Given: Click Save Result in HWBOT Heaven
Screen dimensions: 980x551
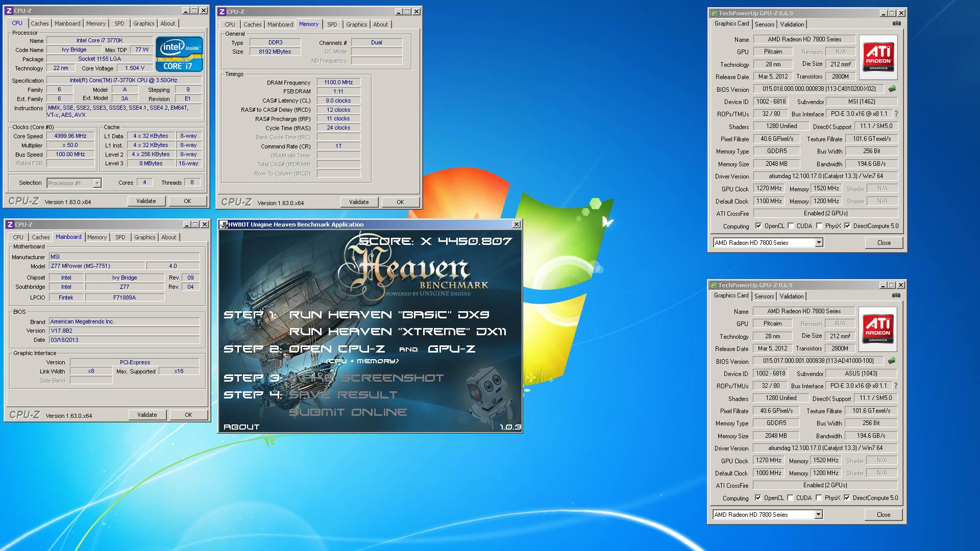Looking at the screenshot, I should 343,395.
